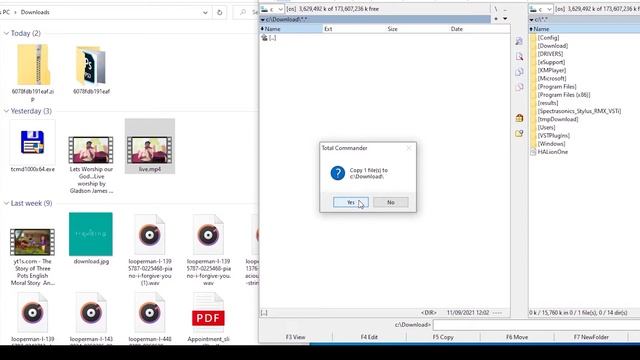Open the left panel favorites star button
This screenshot has height=360, width=640.
tap(496, 19)
